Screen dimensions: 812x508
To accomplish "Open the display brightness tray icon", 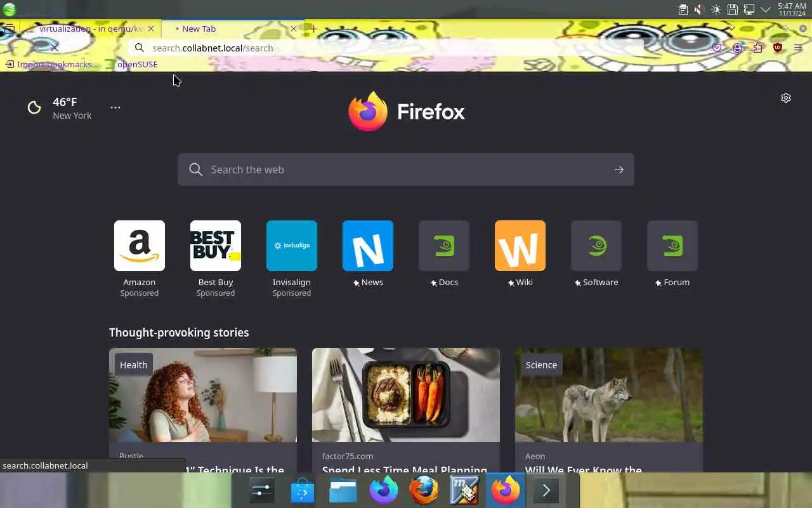I will [x=716, y=10].
